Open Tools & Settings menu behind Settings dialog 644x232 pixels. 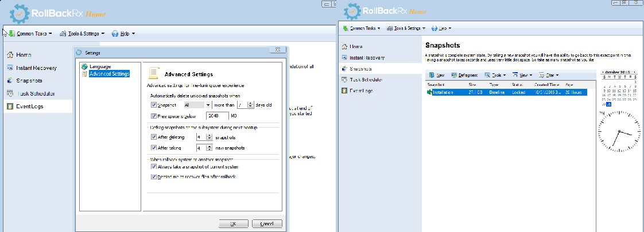click(82, 34)
